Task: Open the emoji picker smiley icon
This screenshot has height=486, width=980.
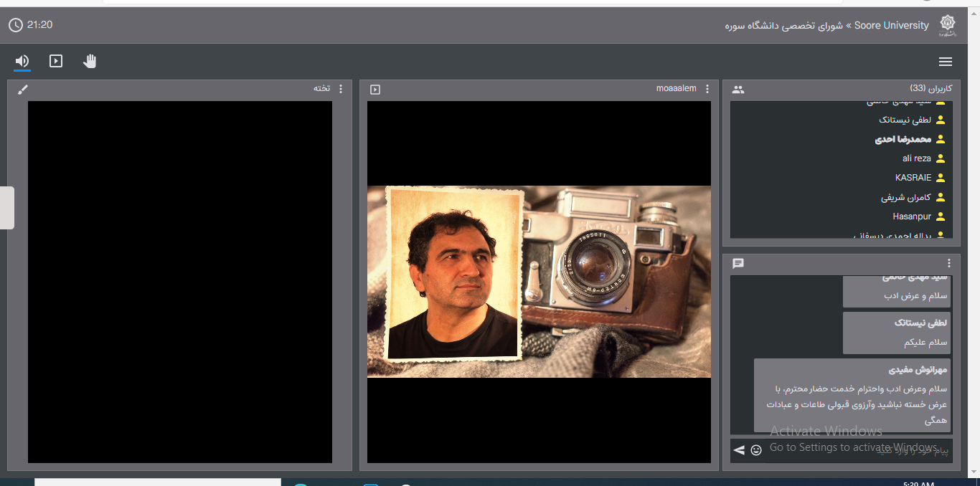Action: click(756, 450)
